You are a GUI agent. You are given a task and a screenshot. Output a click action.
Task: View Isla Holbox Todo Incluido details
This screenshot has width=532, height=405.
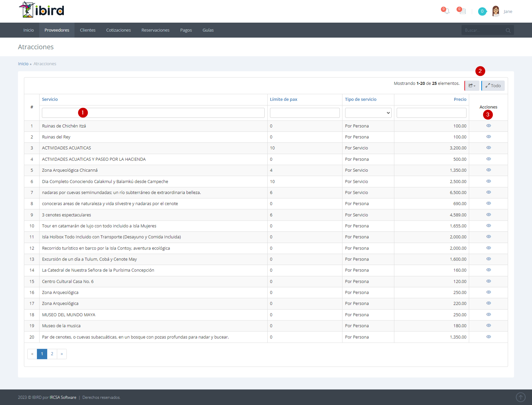coord(488,237)
